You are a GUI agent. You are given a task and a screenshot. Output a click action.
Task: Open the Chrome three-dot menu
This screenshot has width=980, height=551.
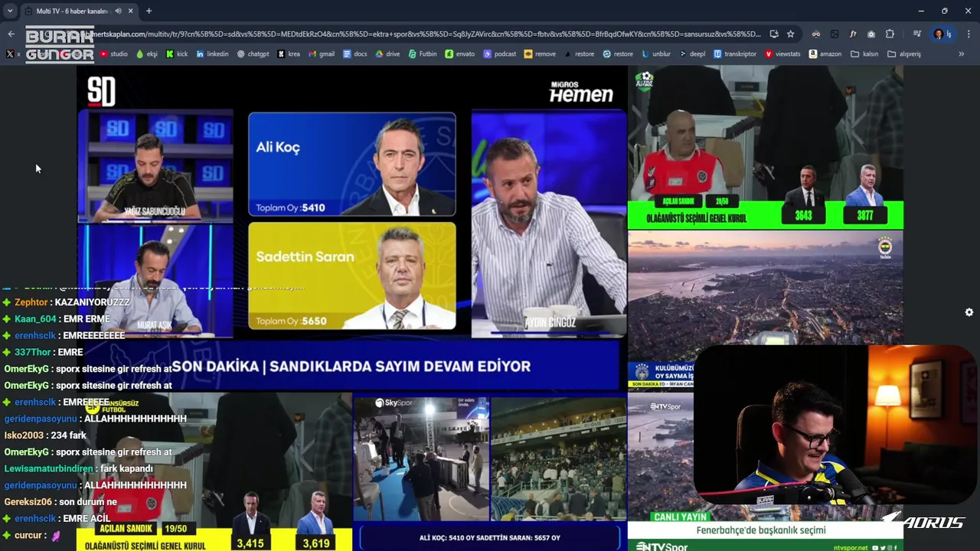pos(969,34)
